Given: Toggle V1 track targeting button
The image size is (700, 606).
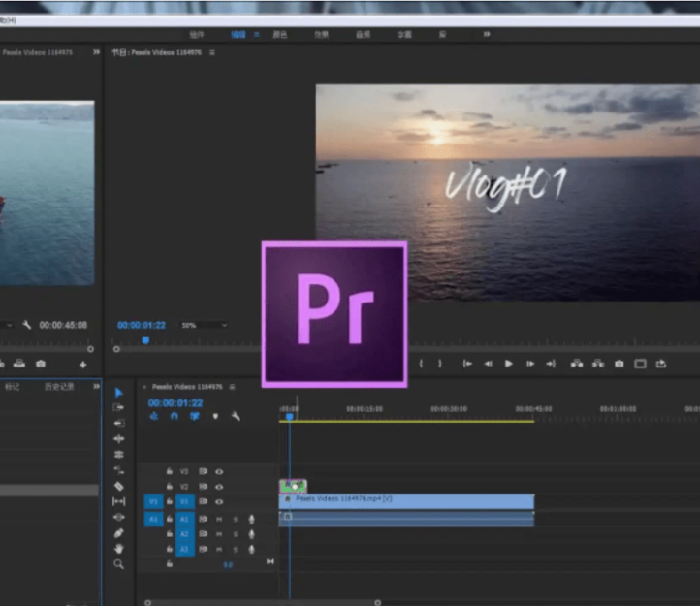Looking at the screenshot, I should click(x=184, y=501).
